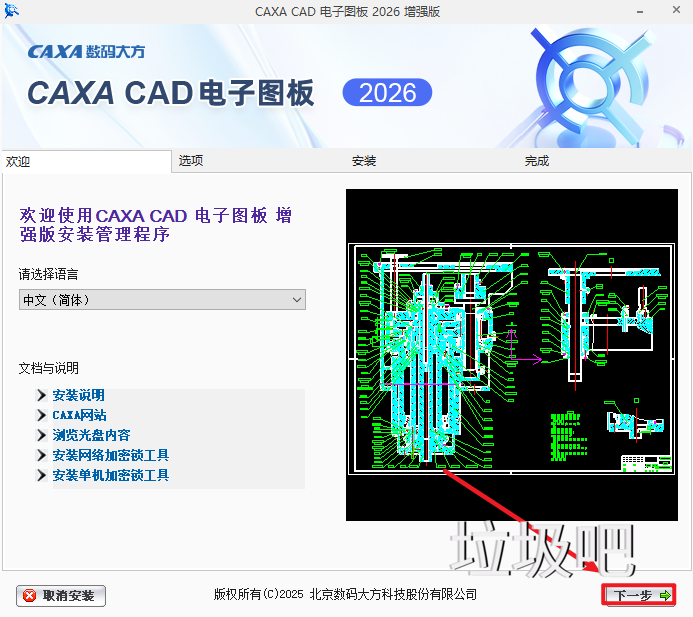Image resolution: width=693 pixels, height=617 pixels.
Task: Select the 完成 tab
Action: (x=537, y=161)
